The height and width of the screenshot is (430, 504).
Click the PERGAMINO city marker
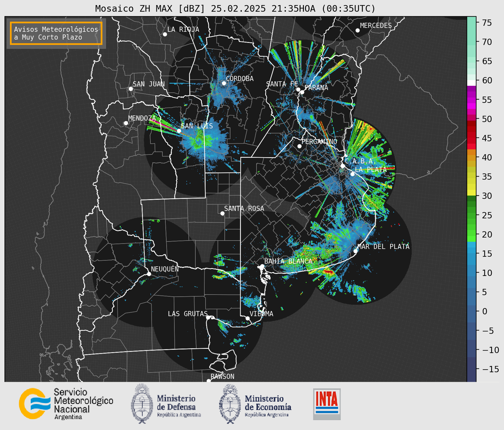[299, 146]
